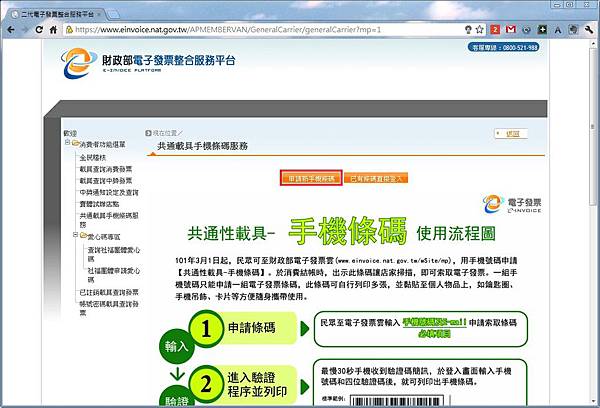The width and height of the screenshot is (600, 408).
Task: Click the step 1 申請條碼 label
Action: [x=252, y=328]
